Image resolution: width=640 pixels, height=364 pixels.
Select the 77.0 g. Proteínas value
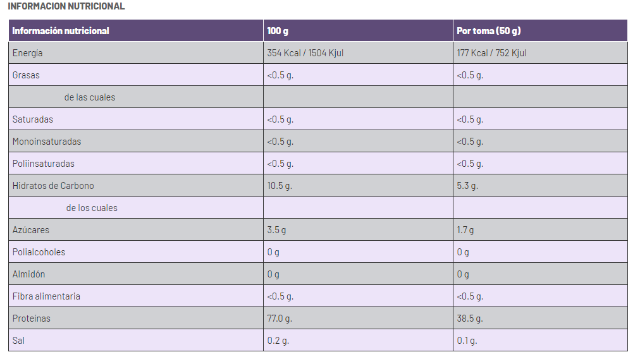280,318
